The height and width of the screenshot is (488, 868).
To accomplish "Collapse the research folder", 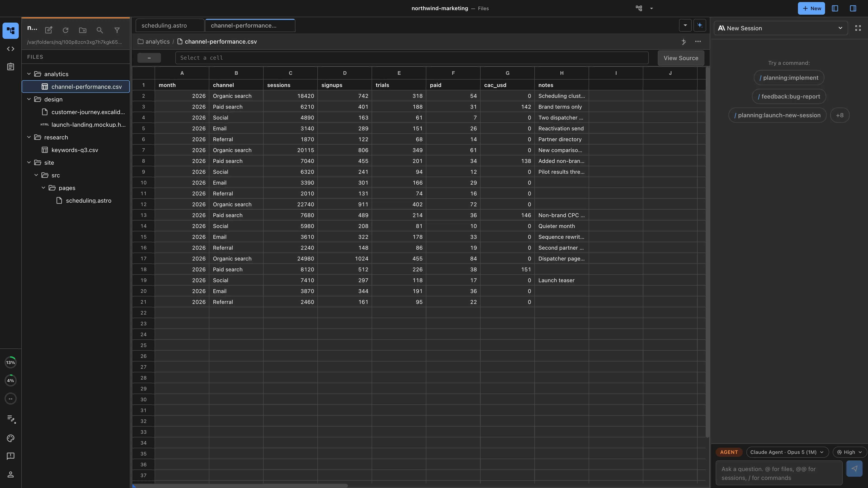I will (x=29, y=137).
